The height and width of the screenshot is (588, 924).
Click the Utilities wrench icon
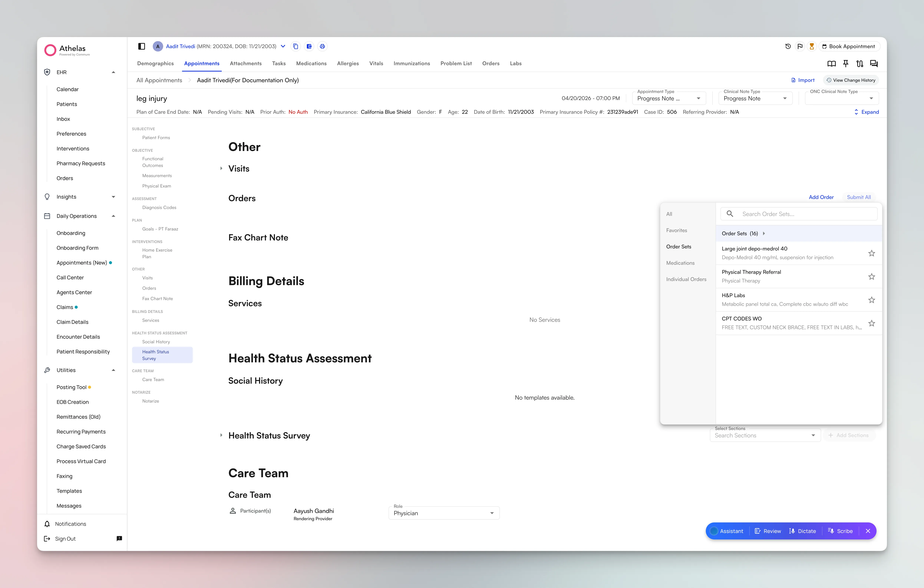click(x=47, y=370)
